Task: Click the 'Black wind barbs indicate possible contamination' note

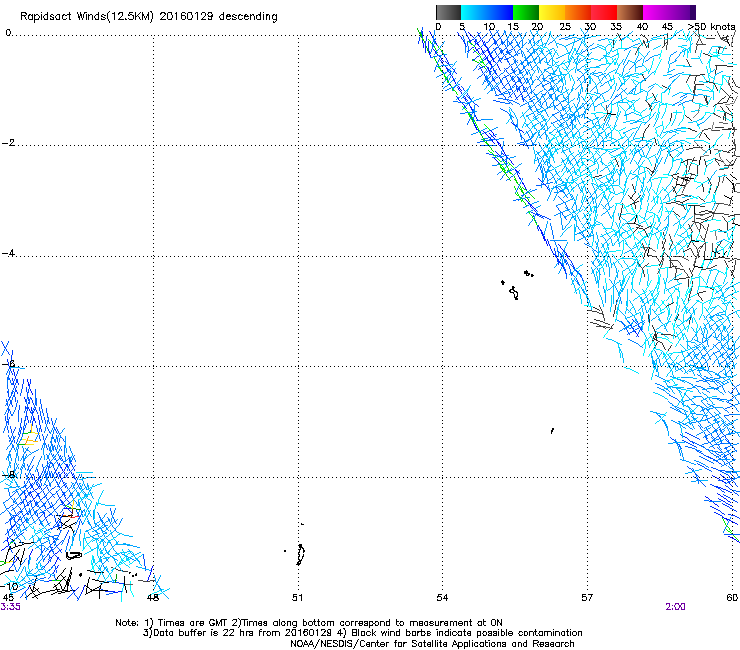Action: (x=467, y=633)
